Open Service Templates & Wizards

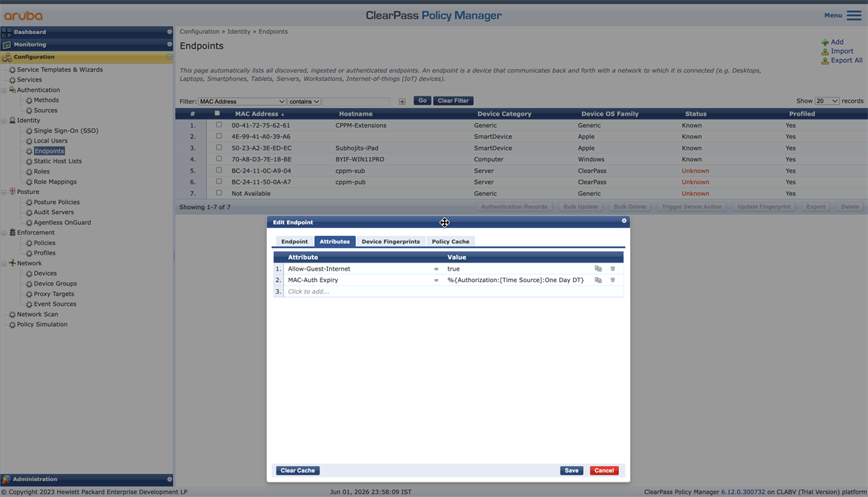60,69
